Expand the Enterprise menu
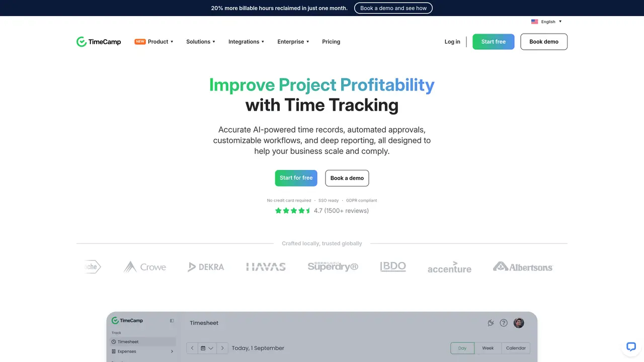644x362 pixels. click(293, 42)
